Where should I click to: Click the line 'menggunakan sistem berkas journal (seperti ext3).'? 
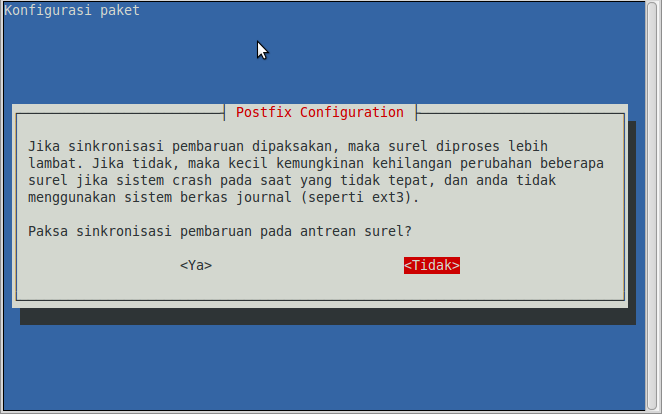tap(223, 197)
